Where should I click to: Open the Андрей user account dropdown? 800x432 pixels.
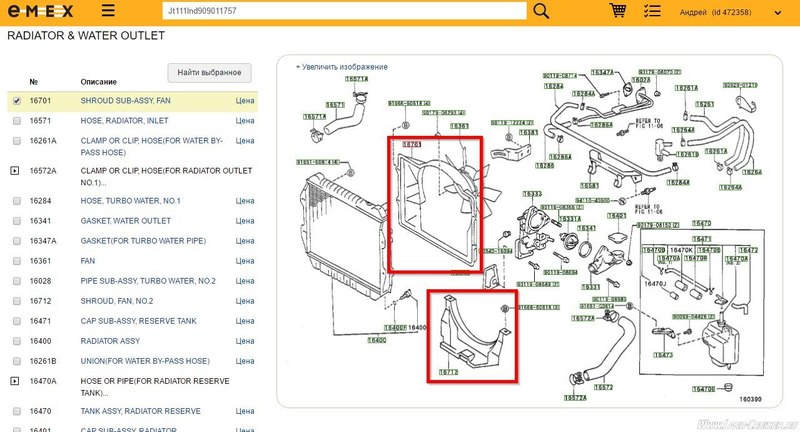[732, 12]
